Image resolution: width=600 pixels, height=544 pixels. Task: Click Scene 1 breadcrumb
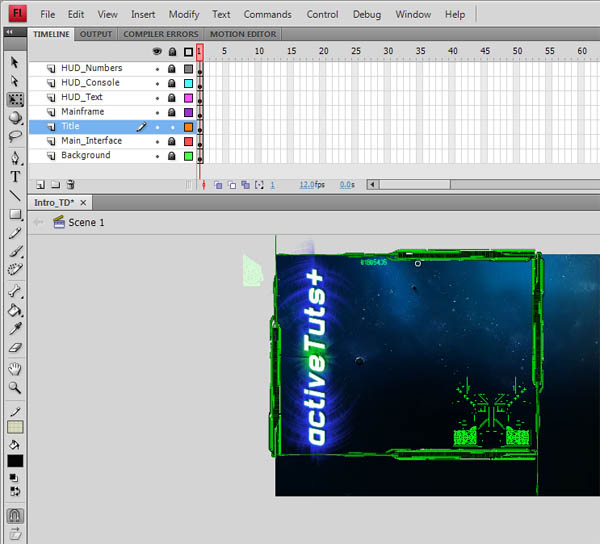[86, 222]
